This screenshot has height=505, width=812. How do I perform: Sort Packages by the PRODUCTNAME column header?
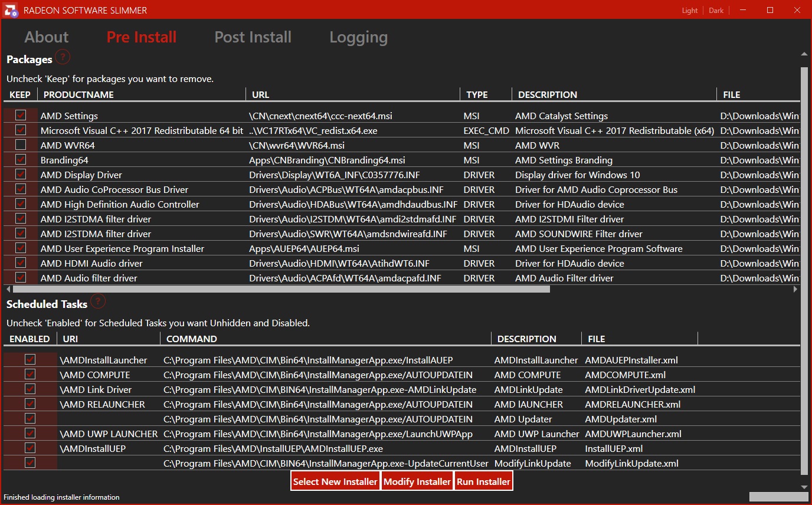[x=142, y=94]
